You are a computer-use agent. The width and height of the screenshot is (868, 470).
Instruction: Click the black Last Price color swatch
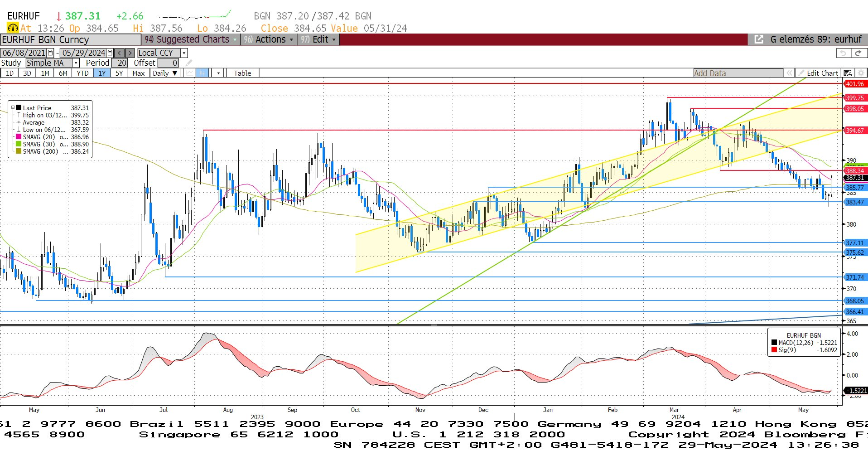19,108
